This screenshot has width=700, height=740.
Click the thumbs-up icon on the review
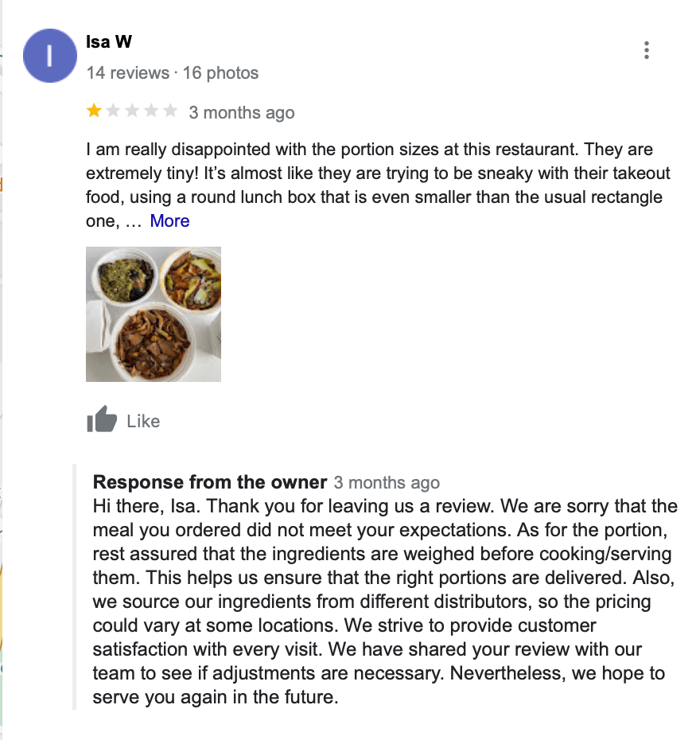(x=102, y=420)
